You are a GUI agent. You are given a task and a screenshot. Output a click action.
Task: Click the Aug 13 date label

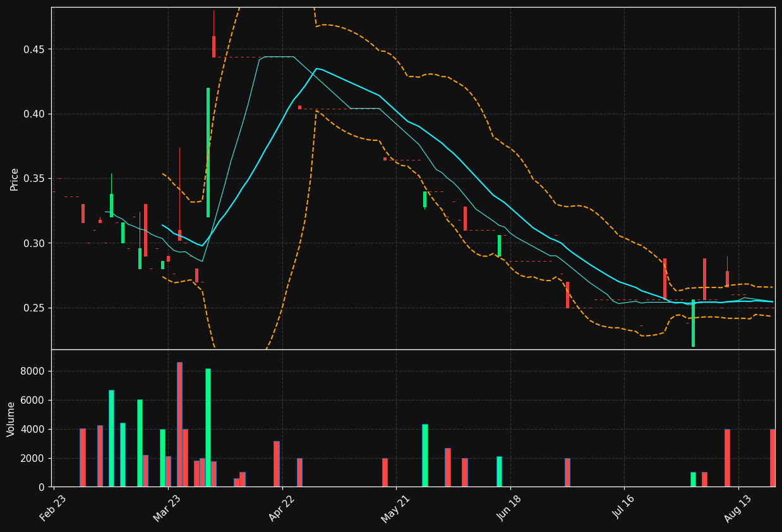[738, 507]
